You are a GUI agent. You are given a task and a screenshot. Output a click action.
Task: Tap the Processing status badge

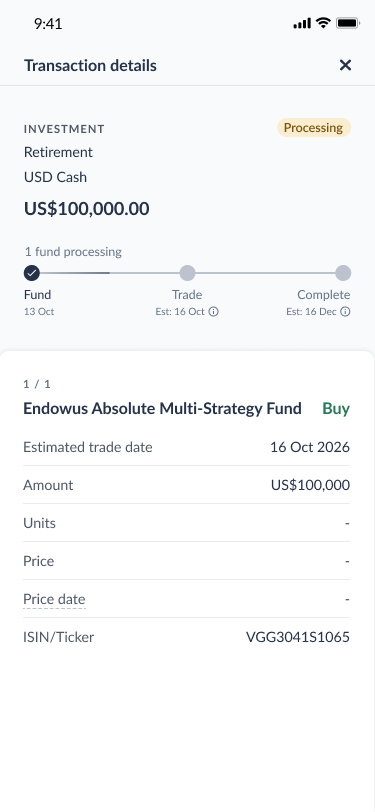[x=314, y=128]
